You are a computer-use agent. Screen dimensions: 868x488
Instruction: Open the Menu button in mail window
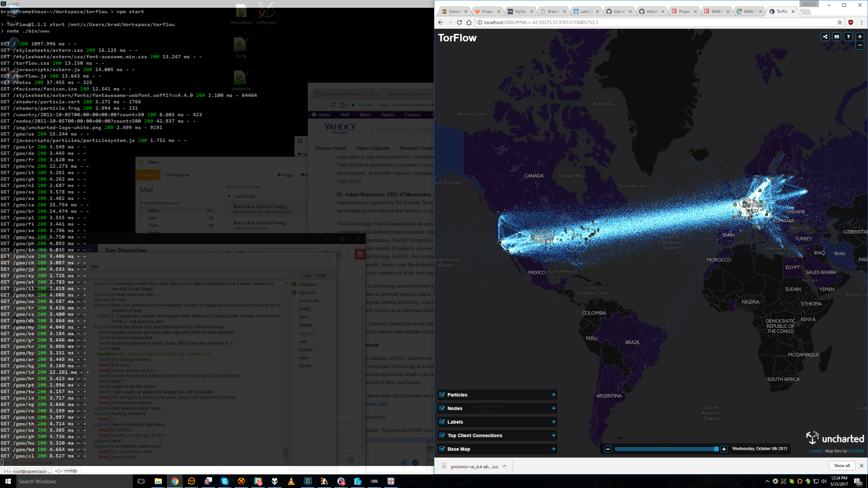coord(153,162)
